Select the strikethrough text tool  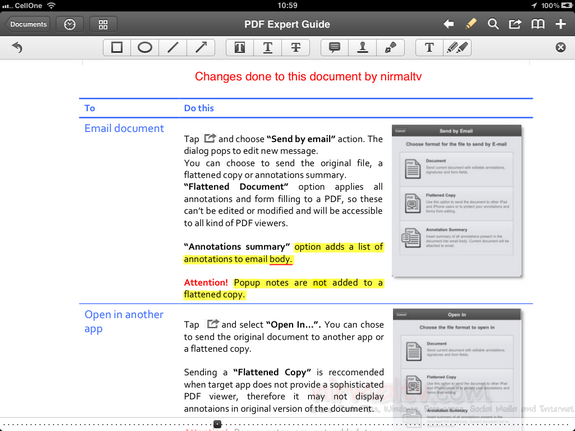pos(296,48)
